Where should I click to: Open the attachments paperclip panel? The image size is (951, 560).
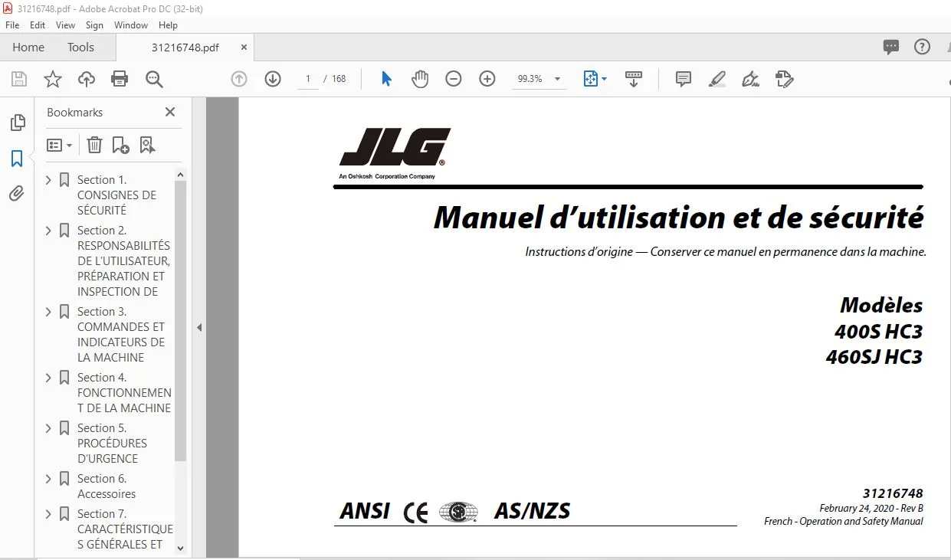pyautogui.click(x=17, y=194)
